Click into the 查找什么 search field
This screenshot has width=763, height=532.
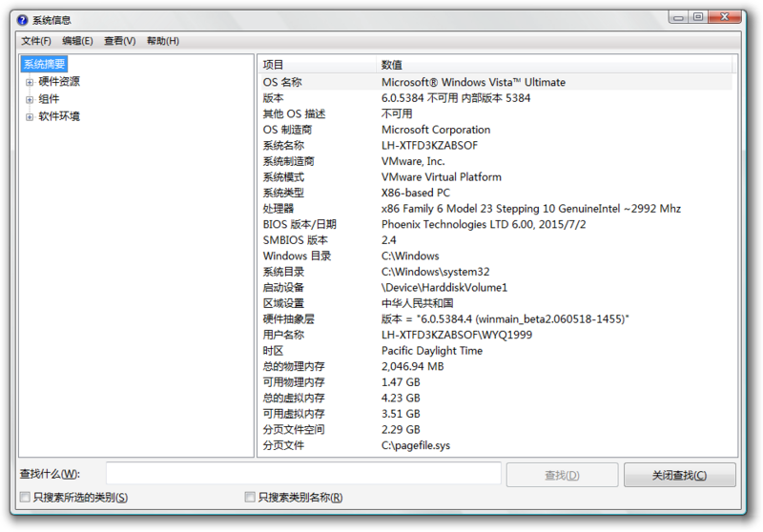(x=303, y=474)
